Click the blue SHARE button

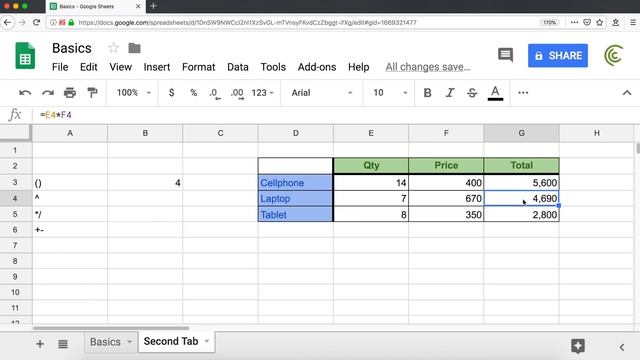point(558,56)
